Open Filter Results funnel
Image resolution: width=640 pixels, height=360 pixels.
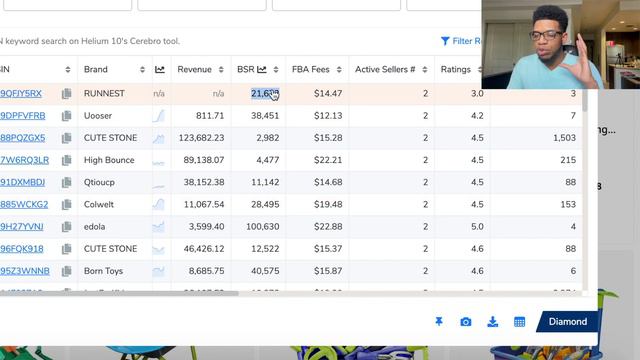445,41
